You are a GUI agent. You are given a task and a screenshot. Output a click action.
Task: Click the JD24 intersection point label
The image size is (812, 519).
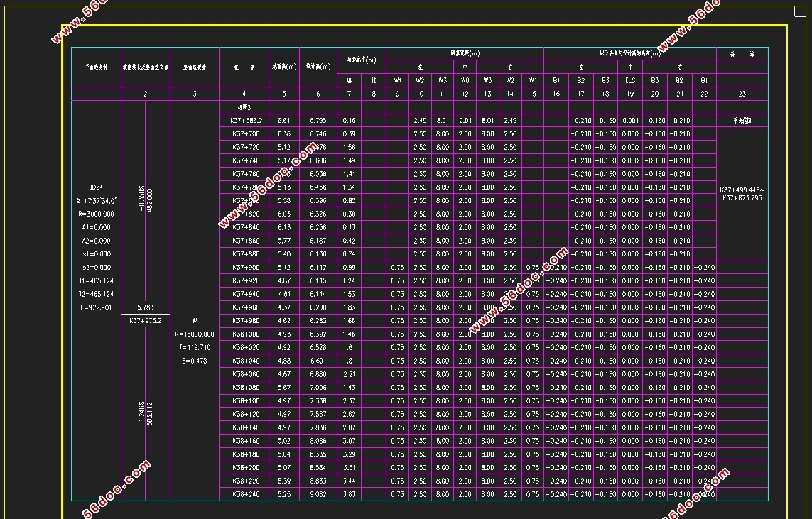[96, 187]
